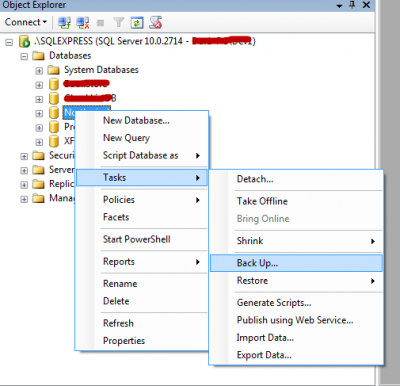Close the Object Explorer panel

point(366,5)
